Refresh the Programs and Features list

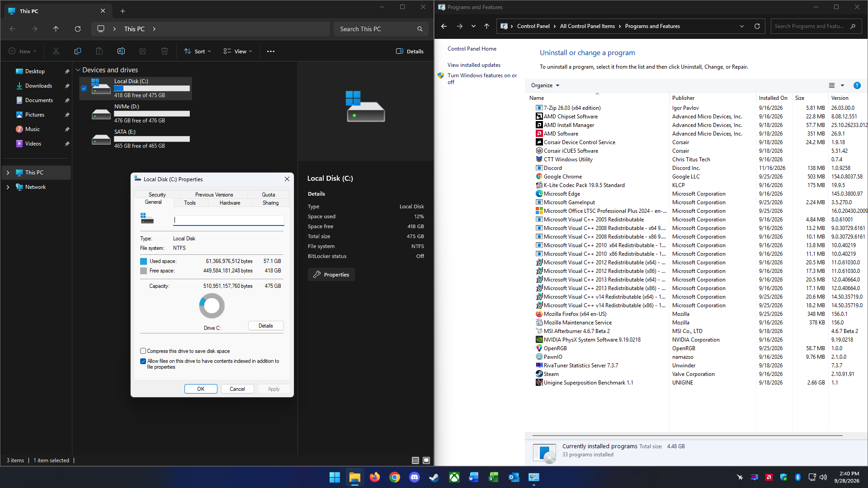(757, 26)
